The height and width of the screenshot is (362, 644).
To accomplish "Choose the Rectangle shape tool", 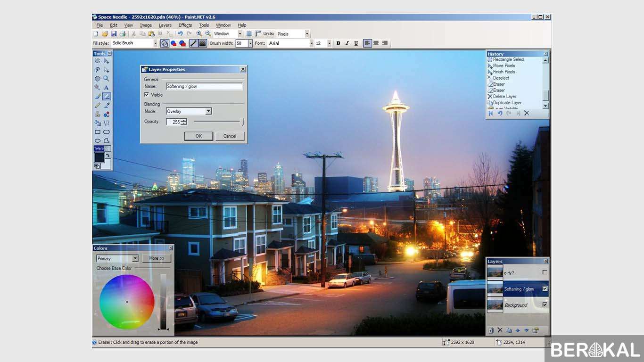I will 98,132.
